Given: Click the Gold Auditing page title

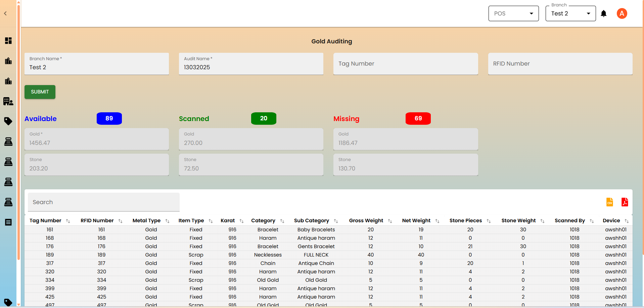Looking at the screenshot, I should (332, 41).
